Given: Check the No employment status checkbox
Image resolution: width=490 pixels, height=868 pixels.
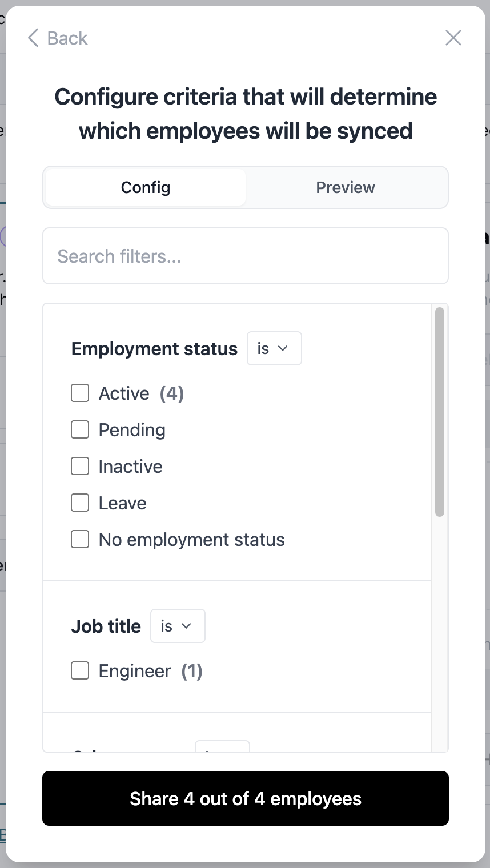Looking at the screenshot, I should tap(80, 540).
